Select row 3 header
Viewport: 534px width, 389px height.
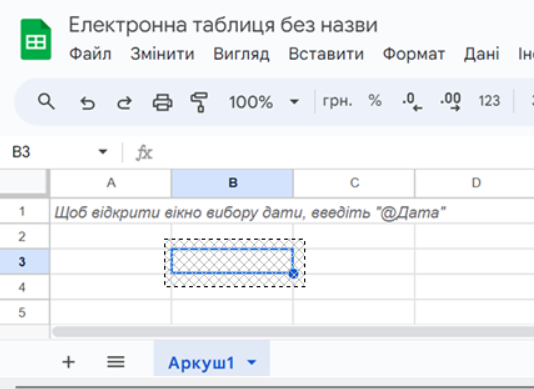24,262
